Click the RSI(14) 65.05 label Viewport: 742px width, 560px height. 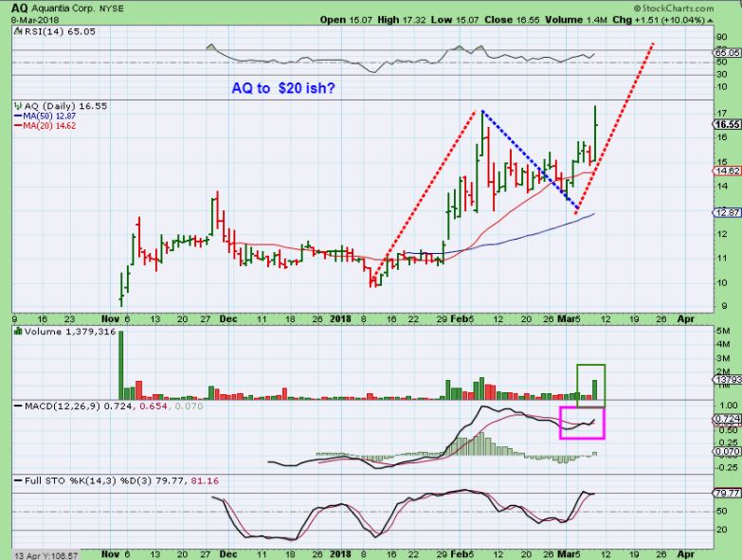click(60, 31)
